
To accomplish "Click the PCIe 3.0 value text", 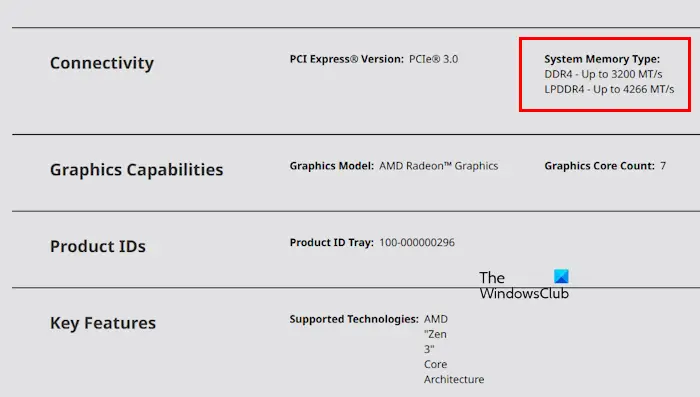I will pyautogui.click(x=433, y=59).
